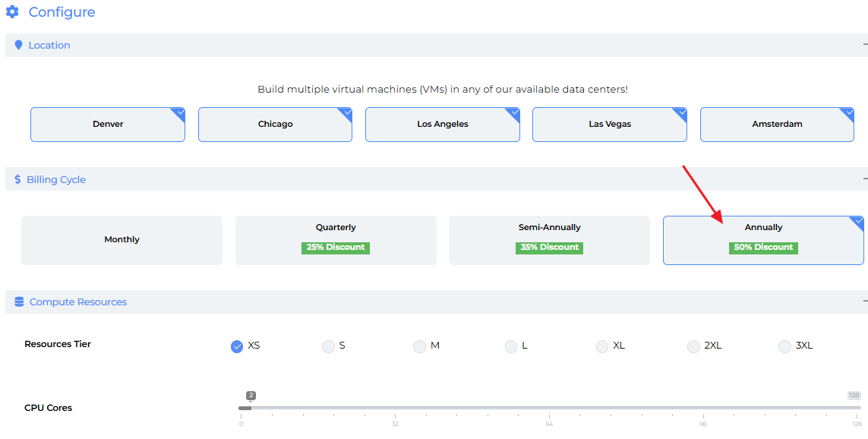Pick the Semi-Annually billing option
Viewport: 868px width, 439px height.
click(x=549, y=240)
